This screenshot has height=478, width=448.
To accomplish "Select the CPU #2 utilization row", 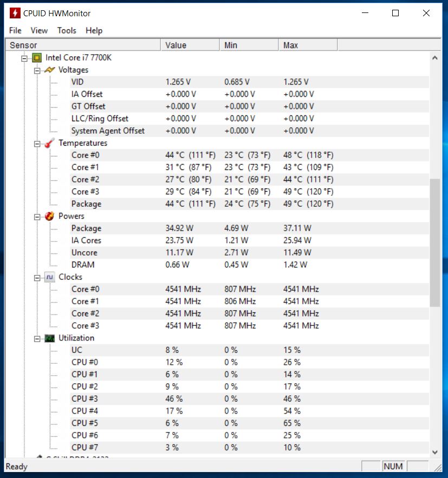I will (249, 387).
